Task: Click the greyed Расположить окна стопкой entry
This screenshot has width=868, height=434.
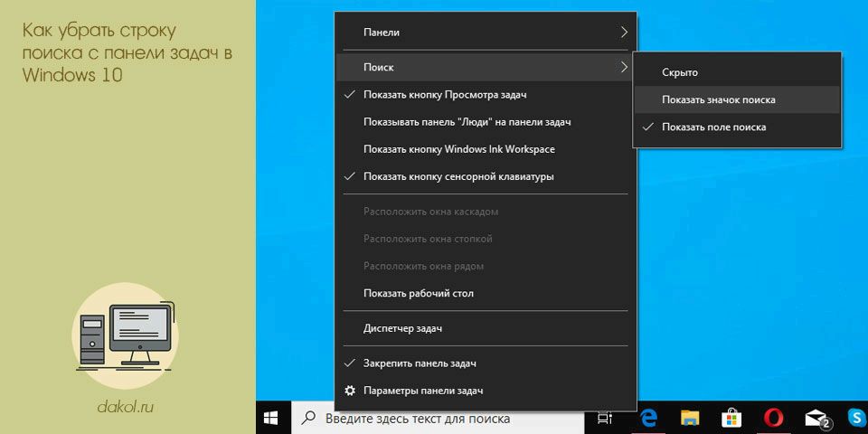Action: [486, 239]
